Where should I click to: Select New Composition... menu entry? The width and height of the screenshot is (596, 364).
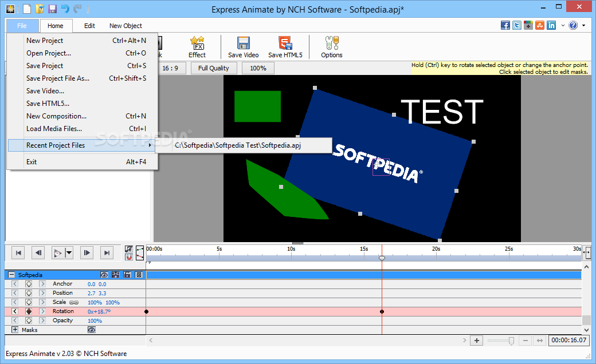[x=83, y=116]
